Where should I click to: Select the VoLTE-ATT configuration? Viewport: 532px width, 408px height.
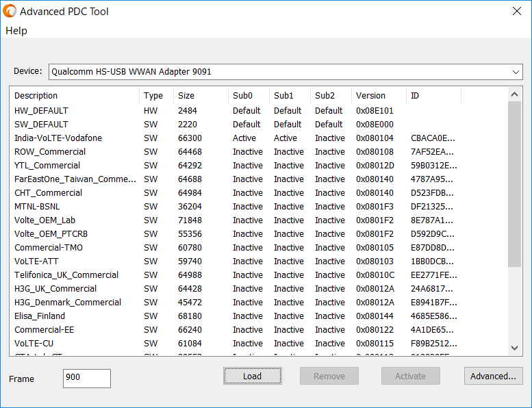(x=37, y=262)
